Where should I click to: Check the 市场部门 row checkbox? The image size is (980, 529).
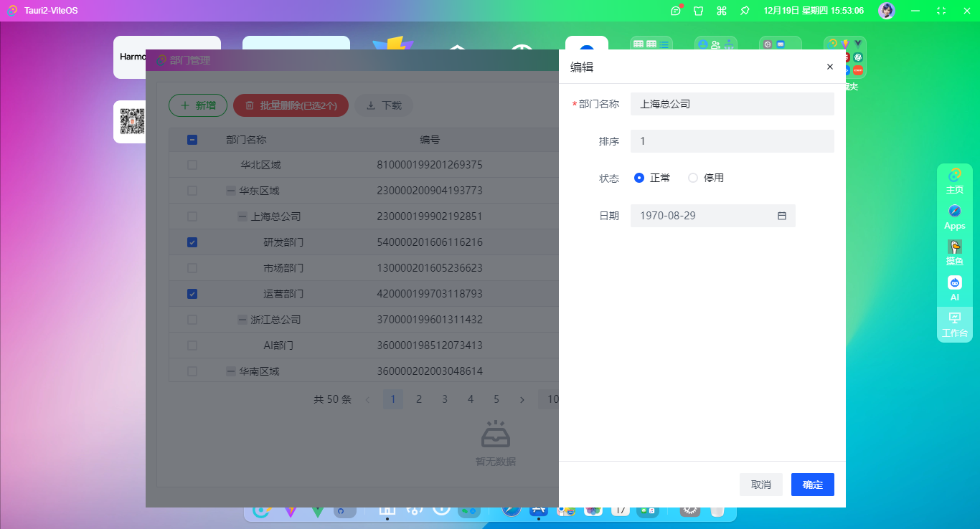pyautogui.click(x=192, y=267)
